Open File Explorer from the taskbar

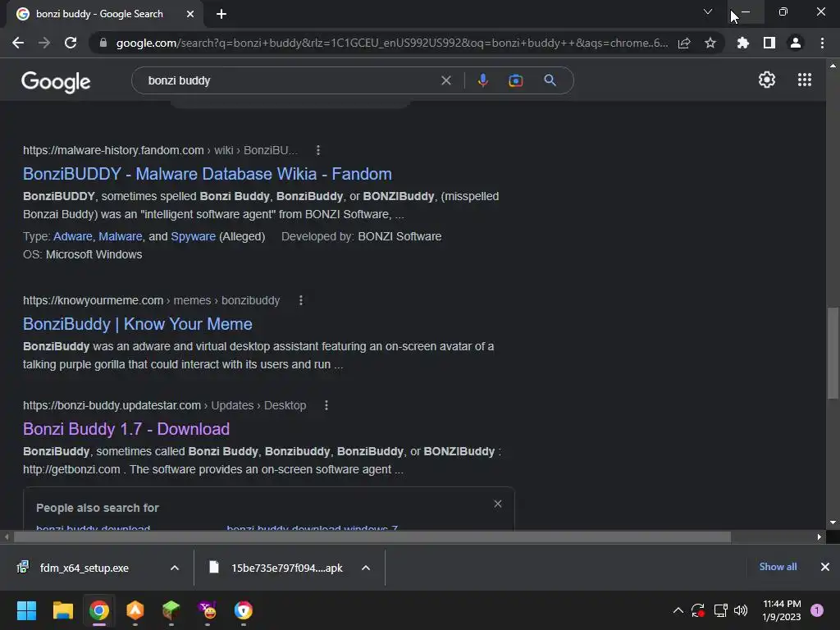62,610
